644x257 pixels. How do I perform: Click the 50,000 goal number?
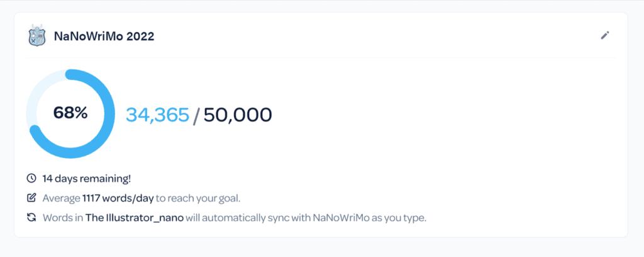[x=238, y=115]
